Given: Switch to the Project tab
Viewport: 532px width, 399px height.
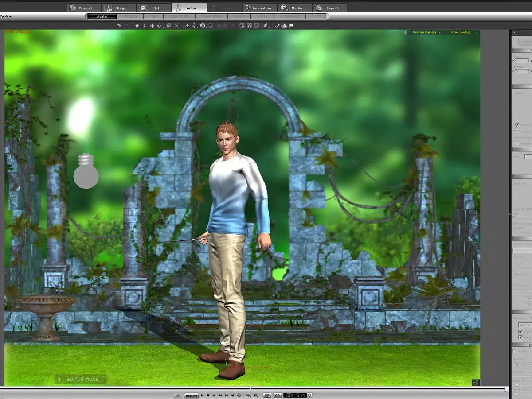Looking at the screenshot, I should click(x=84, y=8).
